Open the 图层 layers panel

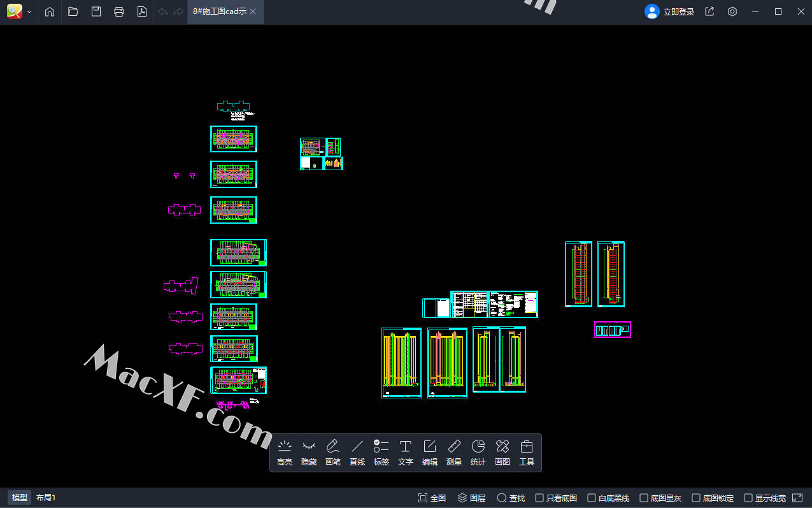(x=471, y=498)
